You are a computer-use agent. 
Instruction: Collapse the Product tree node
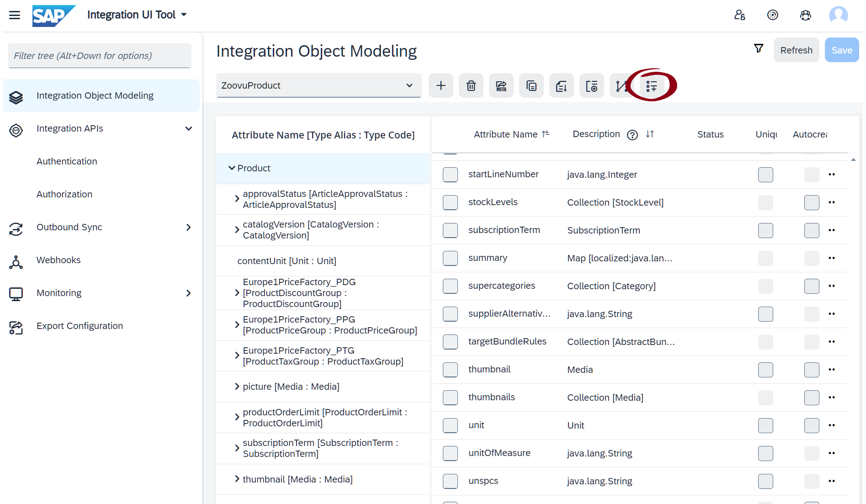(232, 168)
